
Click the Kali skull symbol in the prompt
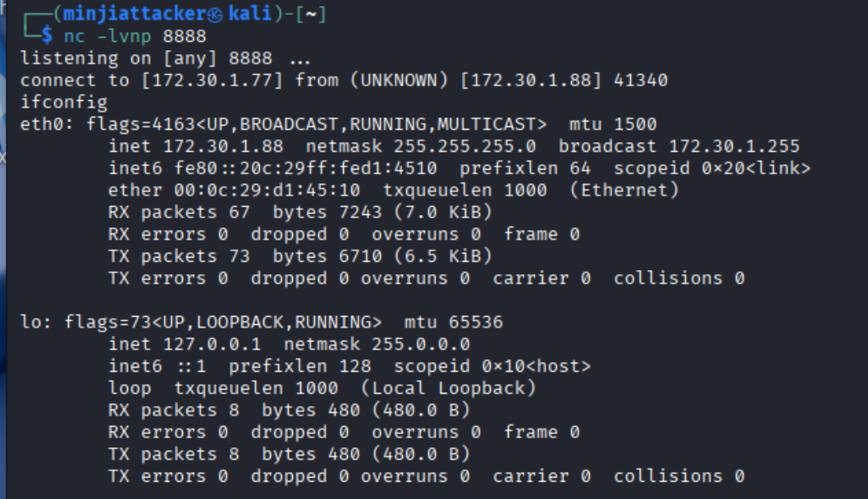[213, 14]
